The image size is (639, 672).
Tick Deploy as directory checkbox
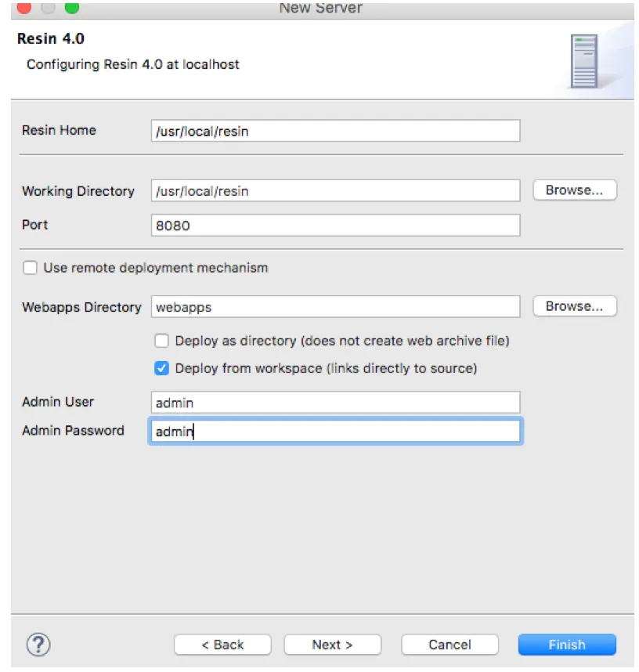tap(161, 341)
